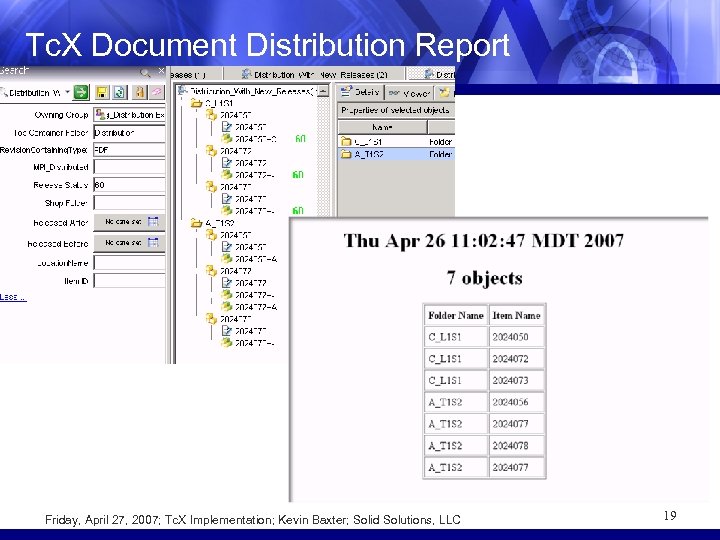Switch to the Viewer tab

click(x=409, y=93)
